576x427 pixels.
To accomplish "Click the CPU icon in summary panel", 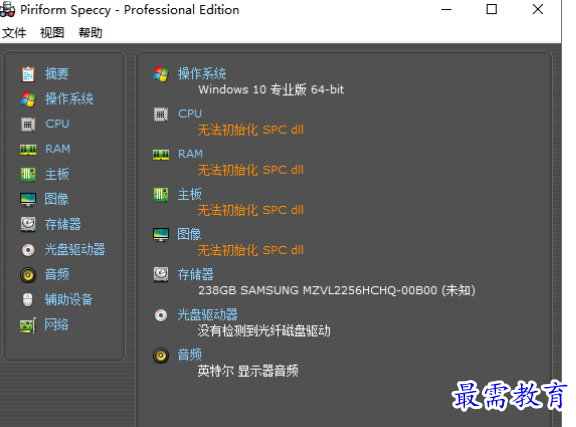I will 161,114.
